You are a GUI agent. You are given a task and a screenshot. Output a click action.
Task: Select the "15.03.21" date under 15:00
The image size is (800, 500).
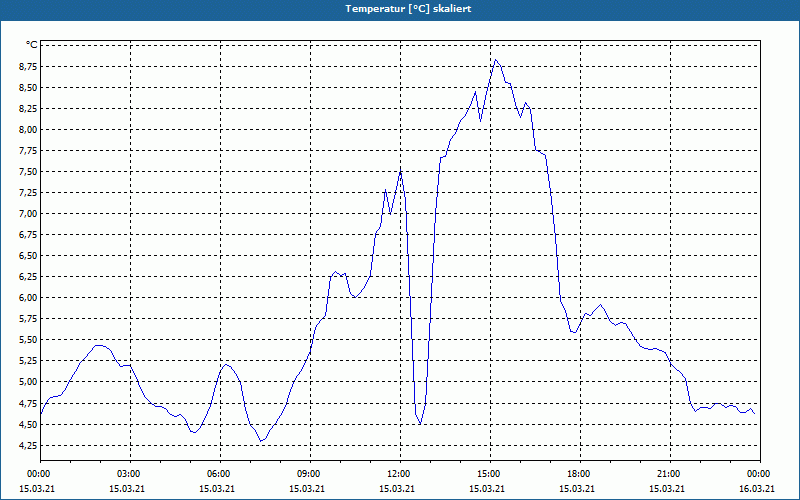point(487,488)
